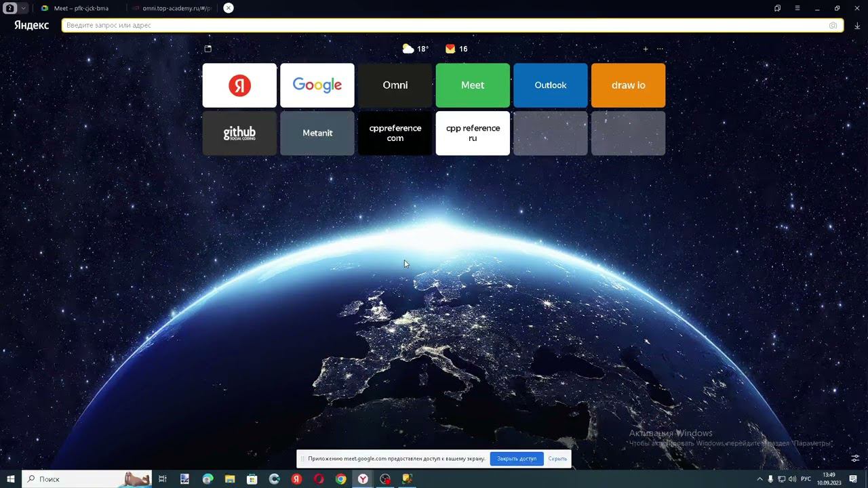Open the blue Outlook tile
The image size is (868, 488).
(551, 85)
